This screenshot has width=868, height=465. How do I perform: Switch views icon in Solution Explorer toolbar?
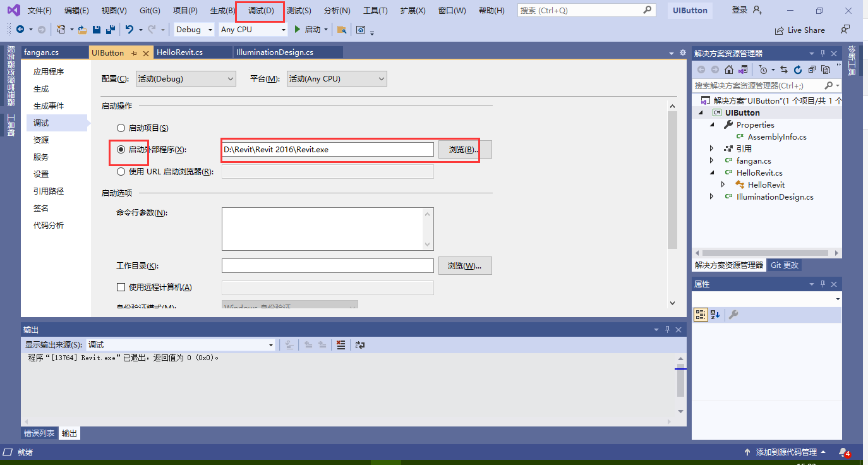pyautogui.click(x=744, y=69)
